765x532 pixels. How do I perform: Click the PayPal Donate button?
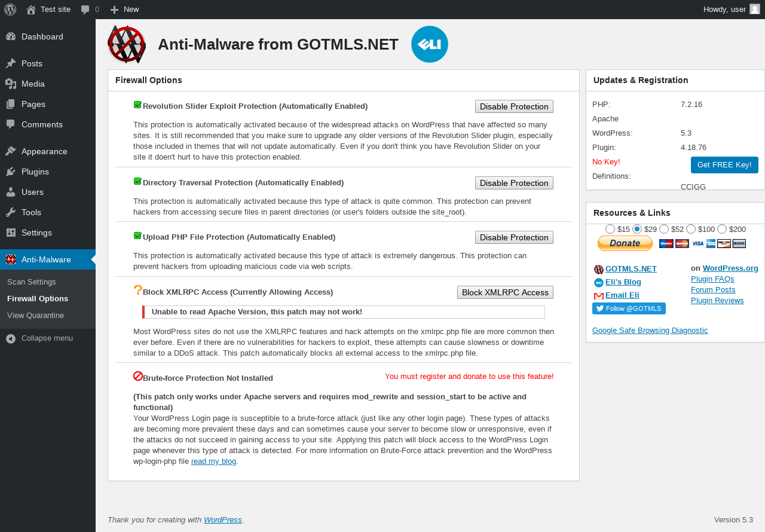[x=625, y=243]
